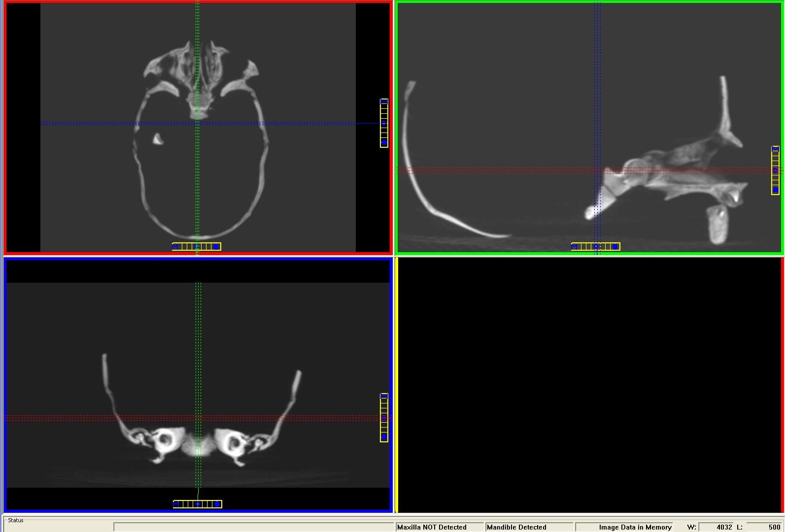Click the M icon on axial view's vertical slider
Screen dimensions: 785x532
tap(384, 101)
